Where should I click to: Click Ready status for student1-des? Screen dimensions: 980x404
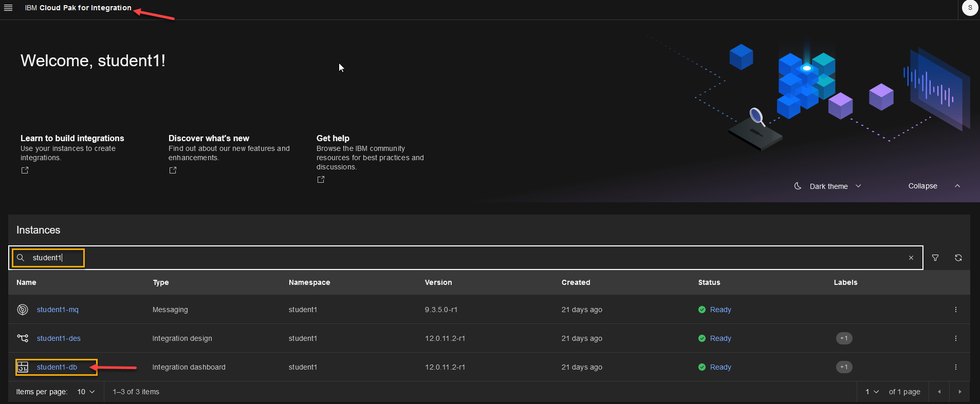(720, 338)
